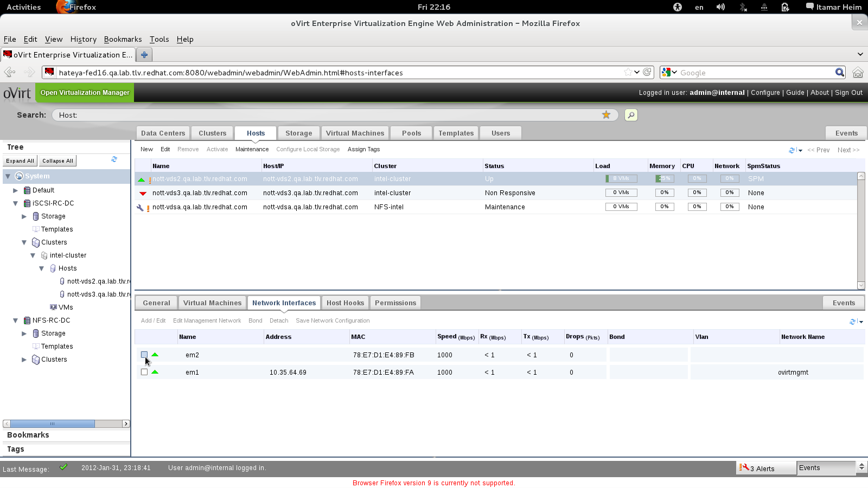Expand Storage under iSCSI-RC-DC

[24, 216]
